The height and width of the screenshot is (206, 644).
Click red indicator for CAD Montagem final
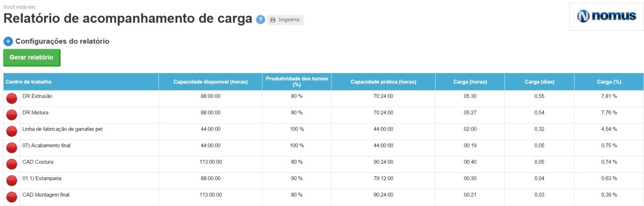click(12, 197)
